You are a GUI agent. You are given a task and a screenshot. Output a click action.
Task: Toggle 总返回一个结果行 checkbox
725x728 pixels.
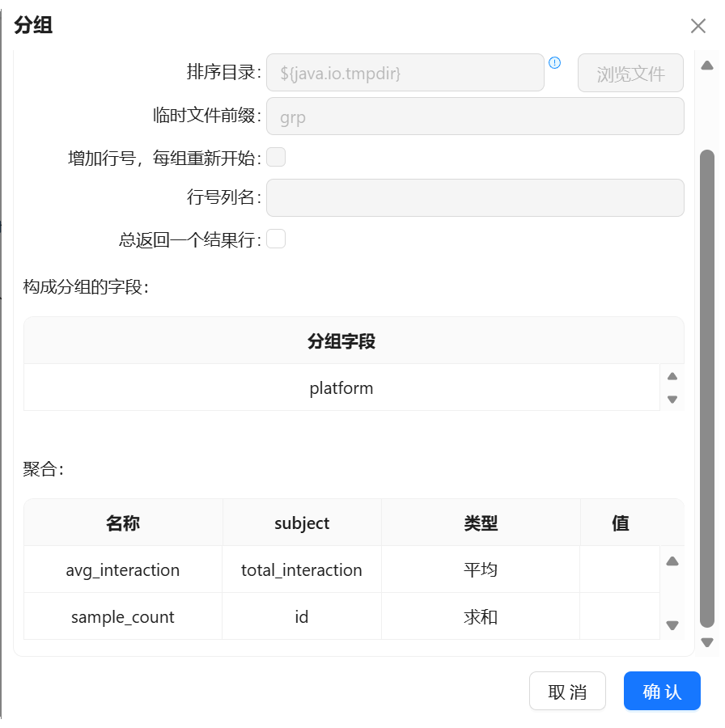[276, 239]
